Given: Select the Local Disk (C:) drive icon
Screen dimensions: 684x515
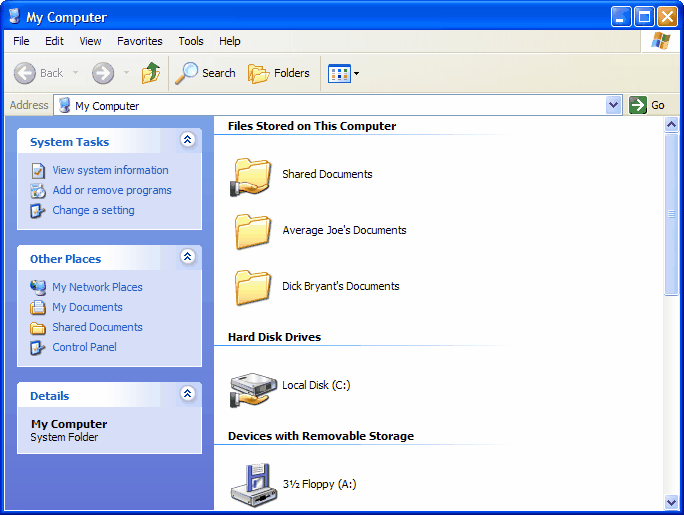Looking at the screenshot, I should (x=253, y=389).
